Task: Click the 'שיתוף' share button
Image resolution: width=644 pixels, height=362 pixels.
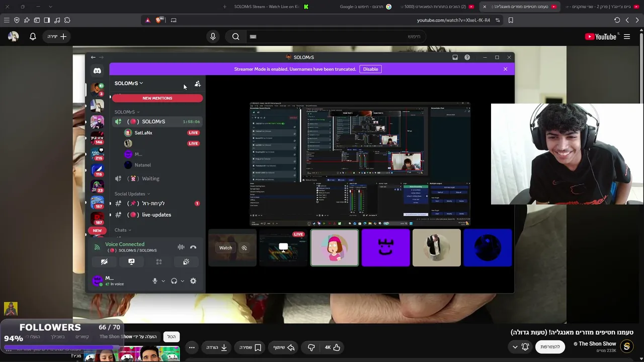Action: pyautogui.click(x=284, y=347)
